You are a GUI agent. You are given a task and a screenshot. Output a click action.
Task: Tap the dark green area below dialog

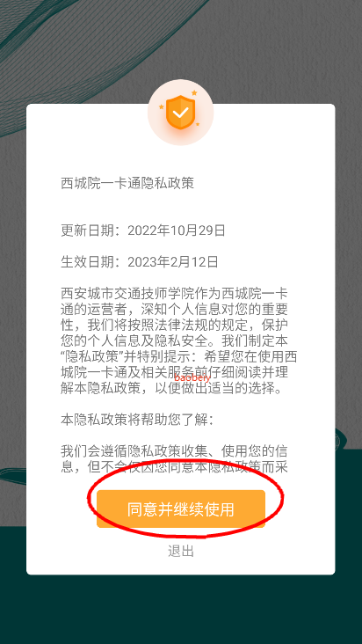[x=181, y=610]
